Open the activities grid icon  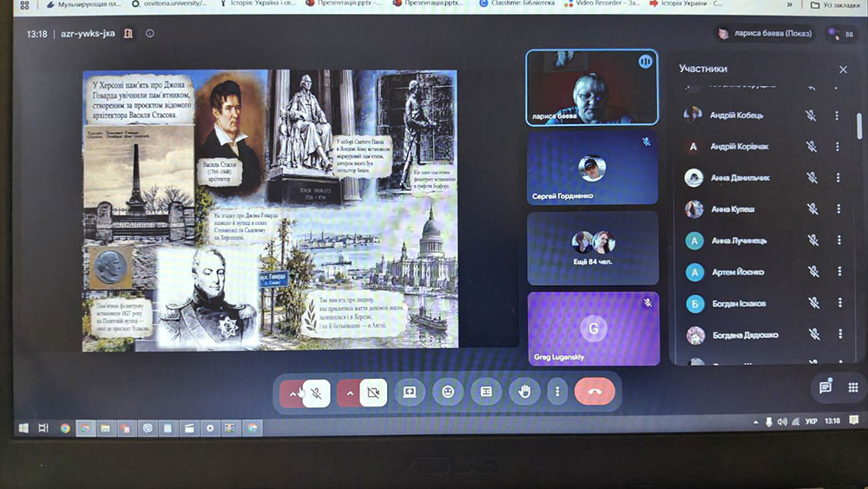(x=853, y=387)
